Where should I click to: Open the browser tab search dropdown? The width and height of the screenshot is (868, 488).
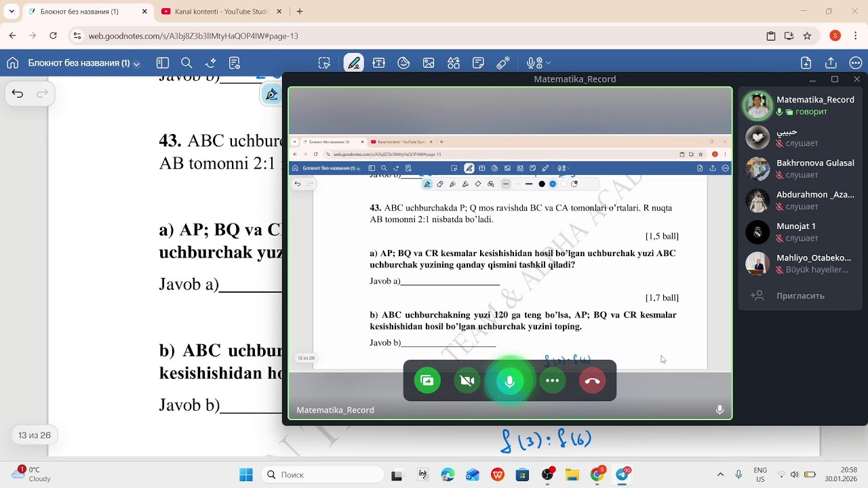[12, 12]
